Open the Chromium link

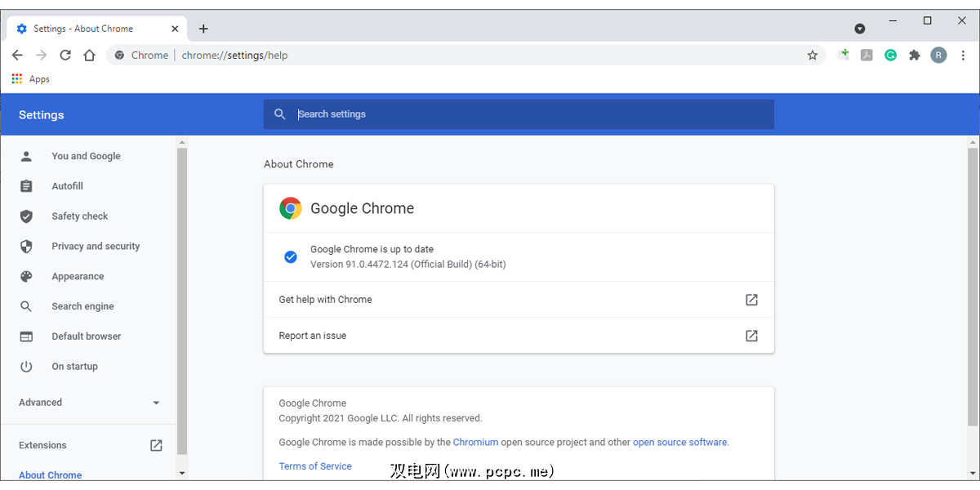pyautogui.click(x=475, y=443)
